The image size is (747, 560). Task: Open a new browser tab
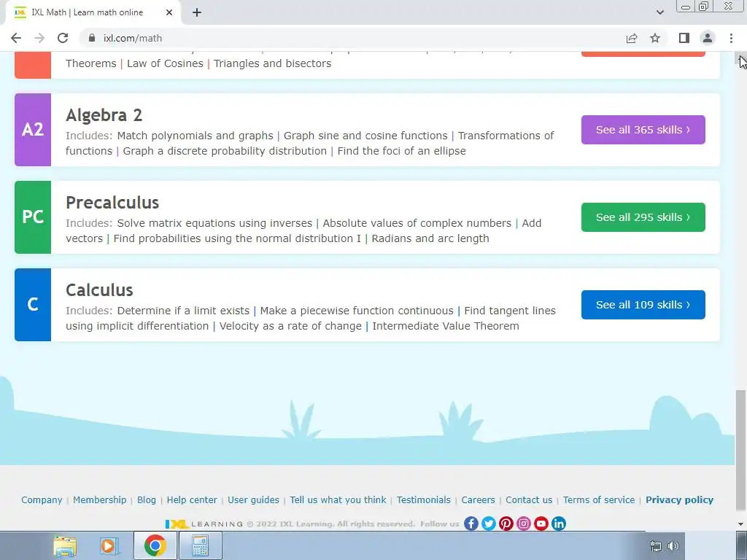click(x=197, y=12)
